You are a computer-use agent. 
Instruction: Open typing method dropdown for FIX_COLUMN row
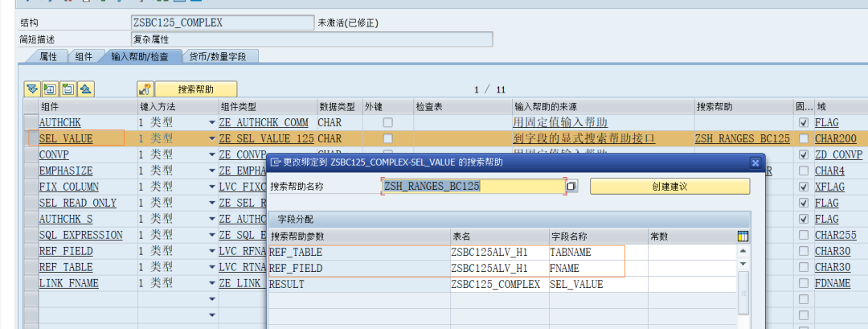coord(211,187)
